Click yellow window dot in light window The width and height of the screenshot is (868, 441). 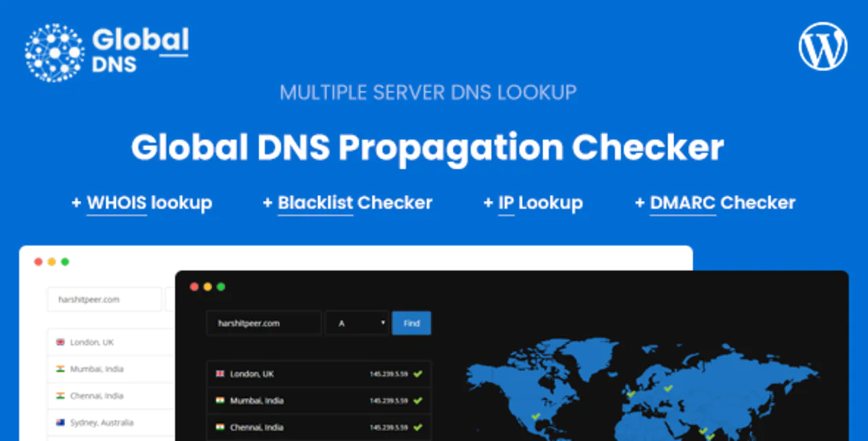pos(51,262)
